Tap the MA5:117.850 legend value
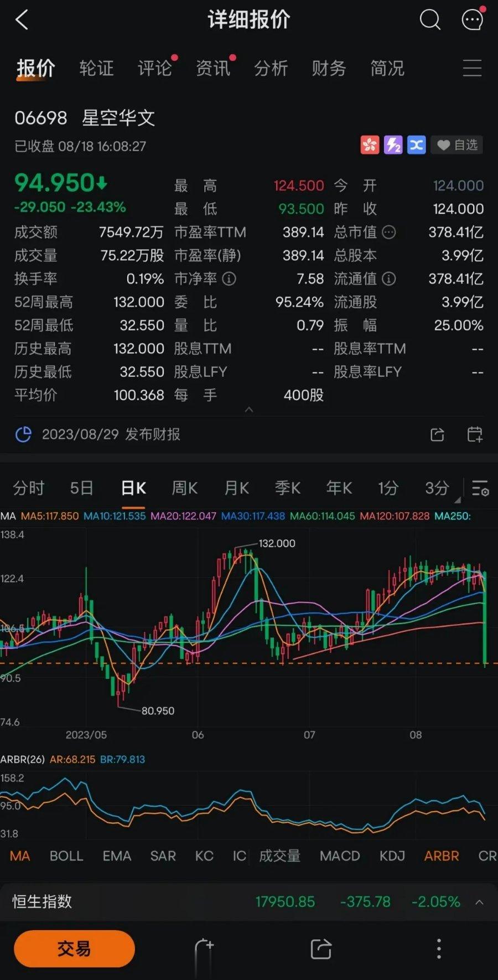The image size is (498, 980). (50, 516)
